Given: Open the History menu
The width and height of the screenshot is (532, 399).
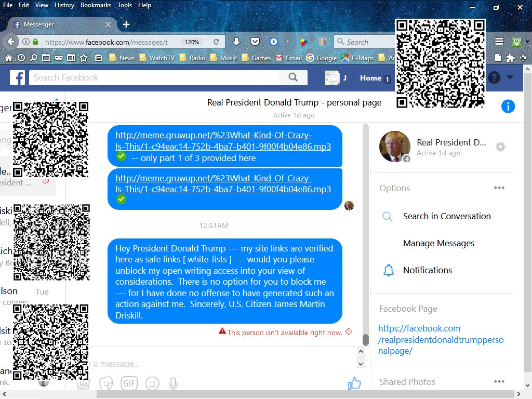Looking at the screenshot, I should coord(64,5).
